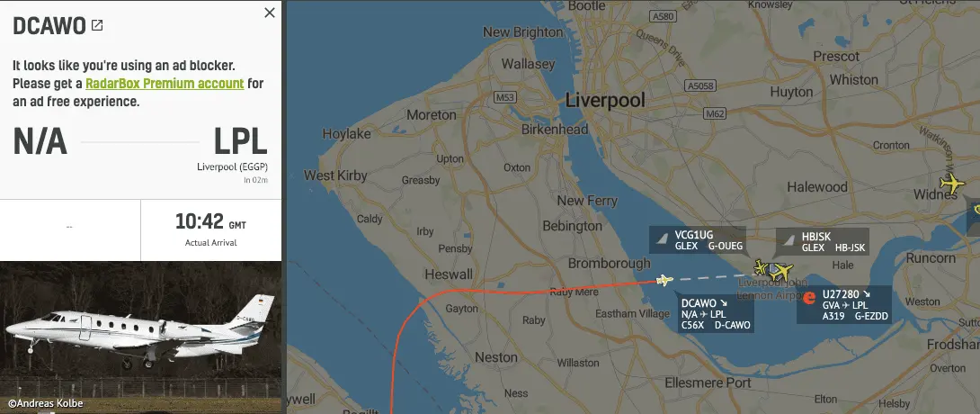The width and height of the screenshot is (980, 414).
Task: Select the aircraft icon near Widnes
Action: pos(952,184)
